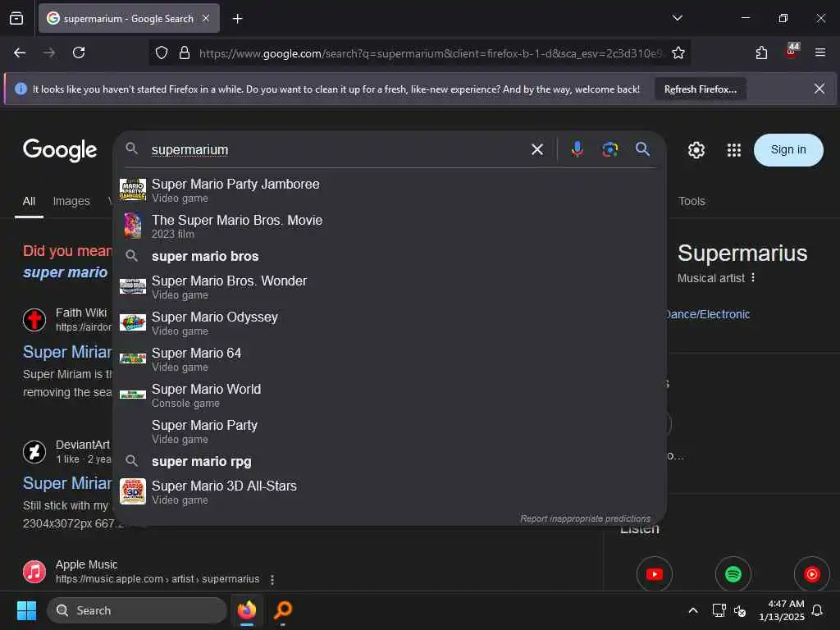Choose super mario rpg suggestion
The height and width of the screenshot is (630, 840).
(390, 461)
